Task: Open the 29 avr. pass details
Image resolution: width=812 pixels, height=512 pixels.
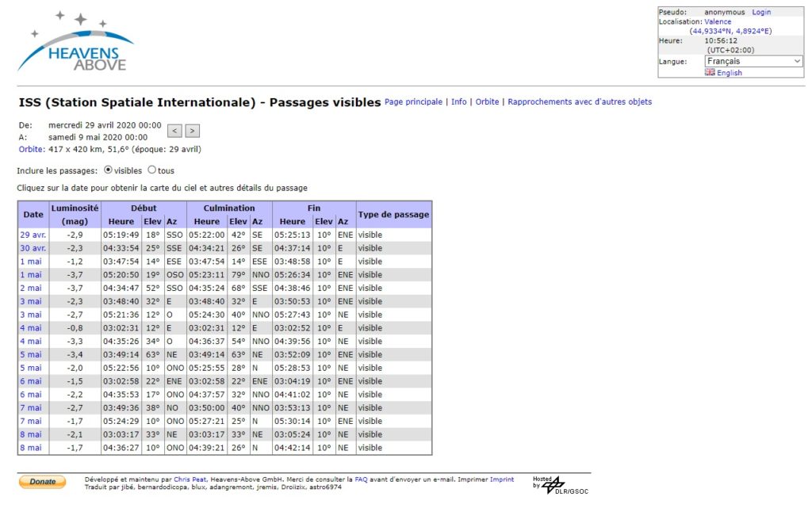Action: coord(33,235)
